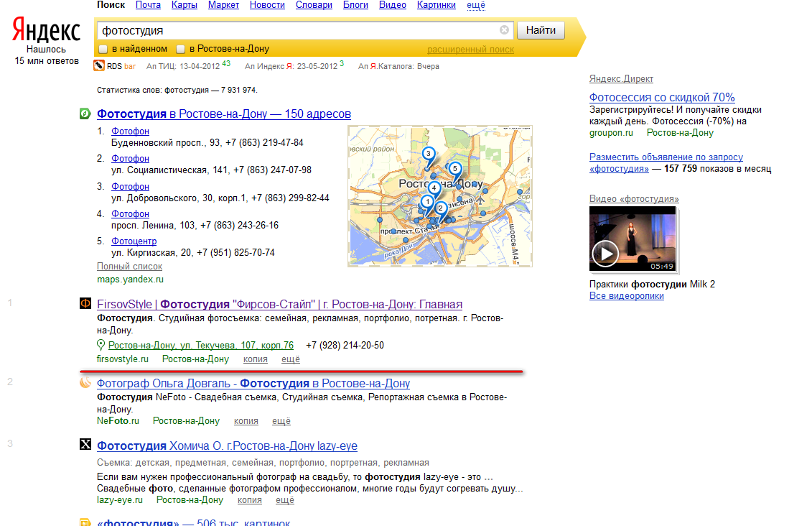Click "Разместить объявление по запросу" link
Image resolution: width=812 pixels, height=526 pixels.
pos(666,157)
